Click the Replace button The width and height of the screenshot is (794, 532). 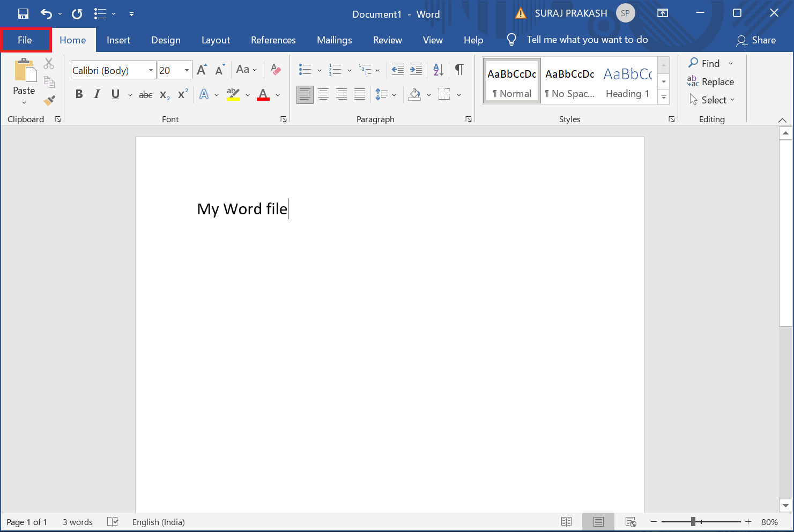(710, 81)
